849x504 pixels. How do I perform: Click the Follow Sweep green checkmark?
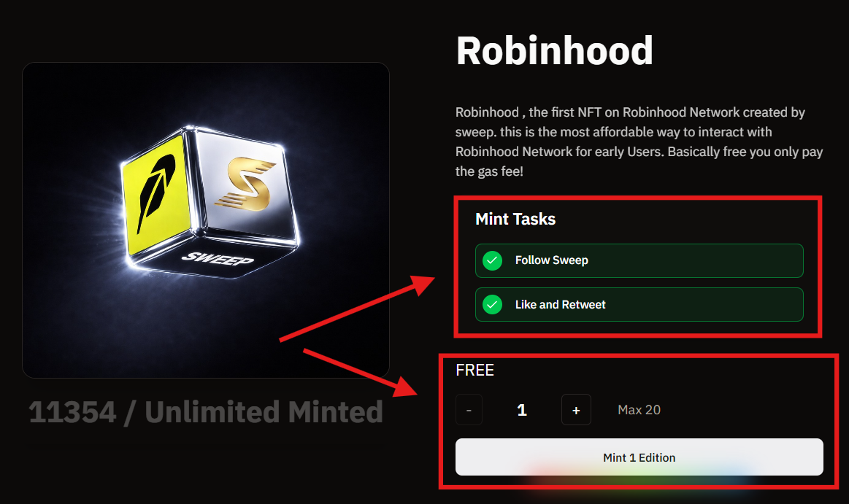tap(492, 260)
